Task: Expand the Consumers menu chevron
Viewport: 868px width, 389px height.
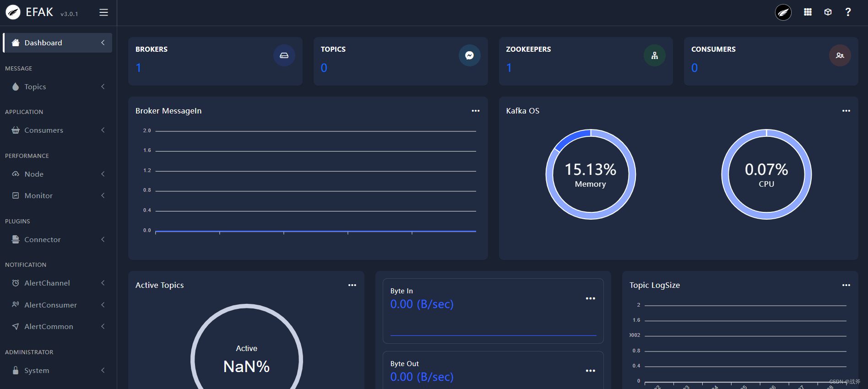Action: (x=103, y=130)
